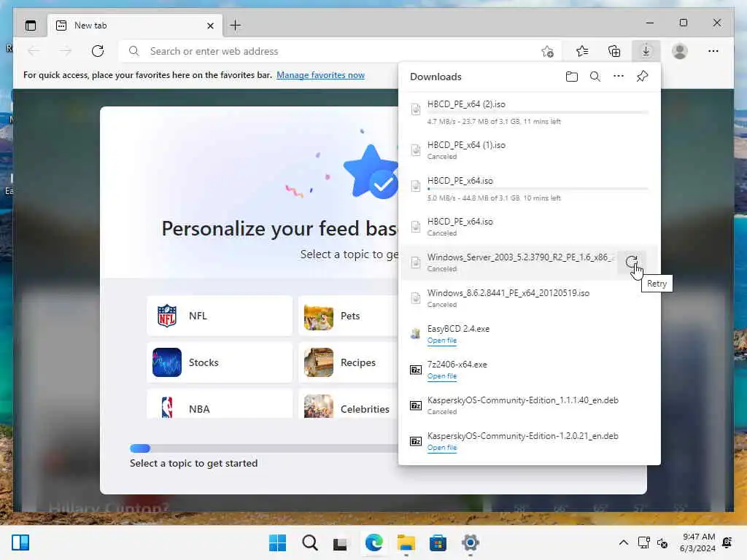
Task: Click HBCD_PE_x64 (2).iso download progress bar
Action: pos(538,113)
